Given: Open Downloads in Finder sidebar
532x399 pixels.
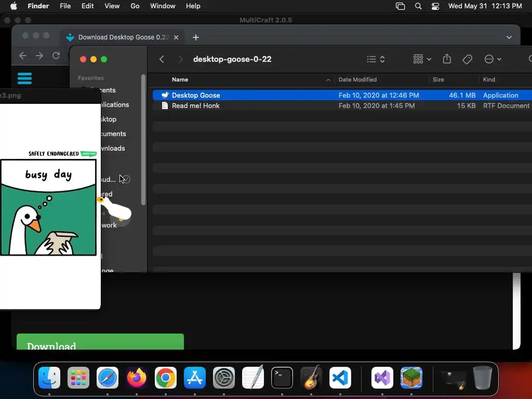Looking at the screenshot, I should (113, 148).
